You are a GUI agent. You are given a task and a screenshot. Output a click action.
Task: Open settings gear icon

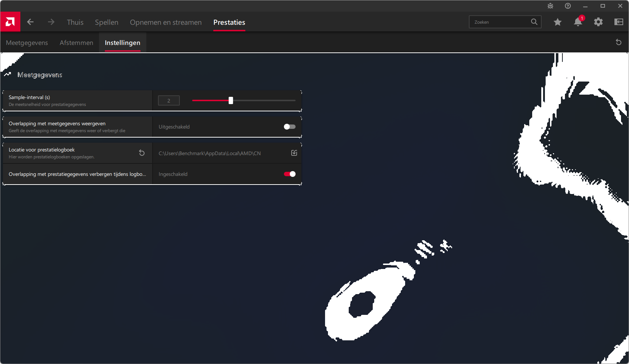(x=598, y=22)
